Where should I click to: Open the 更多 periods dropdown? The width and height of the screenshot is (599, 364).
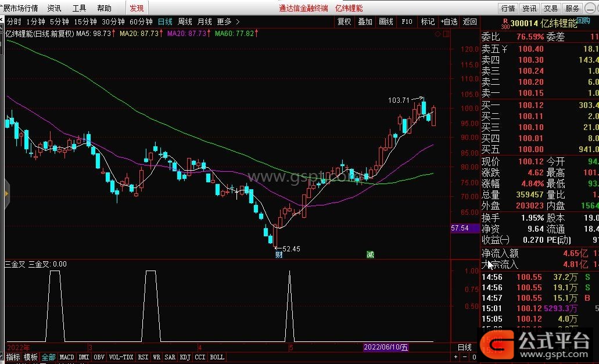coord(224,21)
